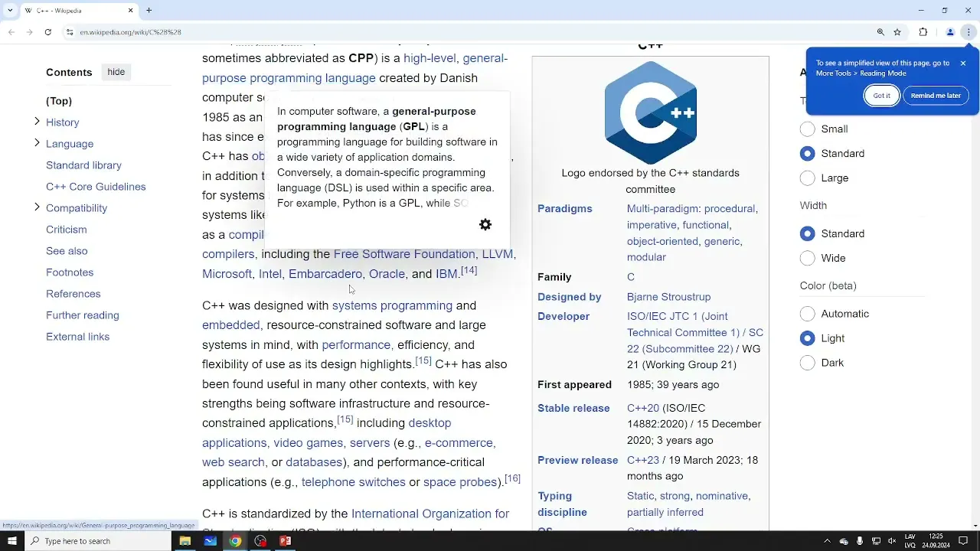
Task: Open PowerPoint from the taskbar
Action: coord(285,541)
